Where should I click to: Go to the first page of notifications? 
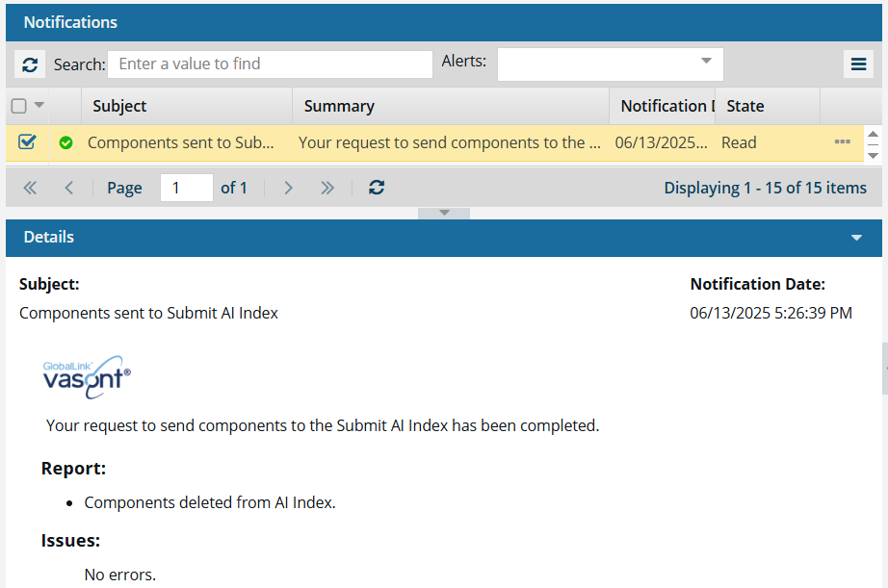[x=30, y=188]
